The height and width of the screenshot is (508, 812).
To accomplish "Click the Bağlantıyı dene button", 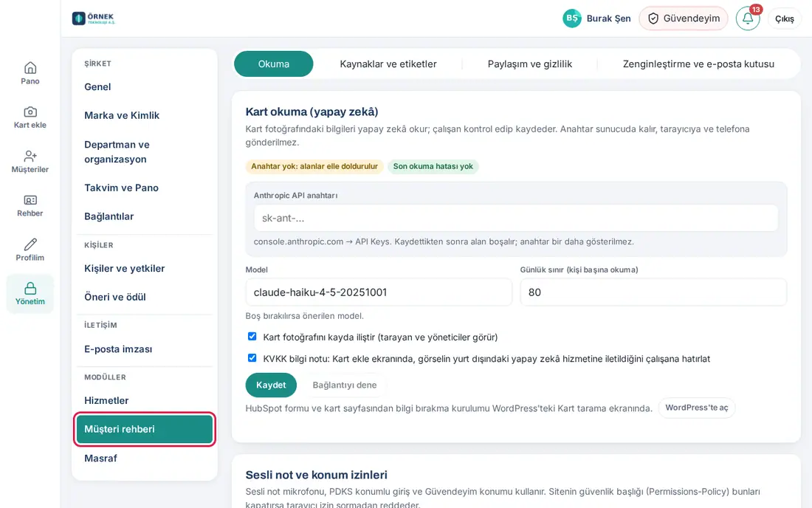I will pyautogui.click(x=345, y=385).
